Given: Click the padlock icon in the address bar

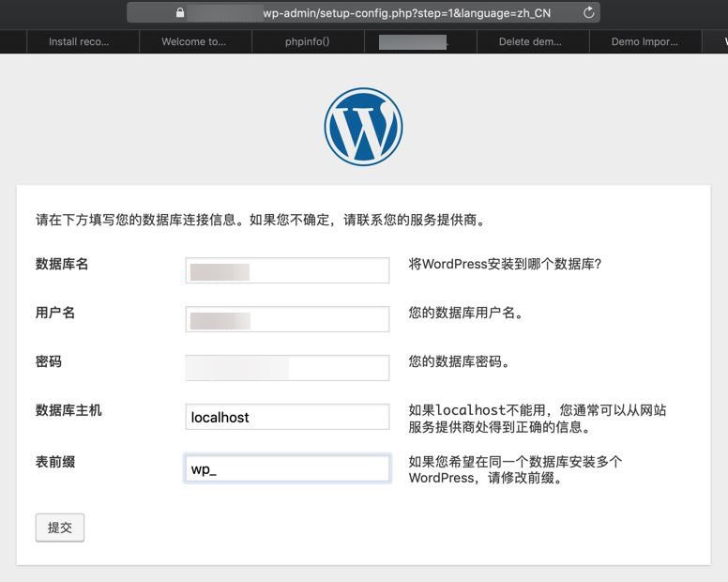Looking at the screenshot, I should 180,13.
